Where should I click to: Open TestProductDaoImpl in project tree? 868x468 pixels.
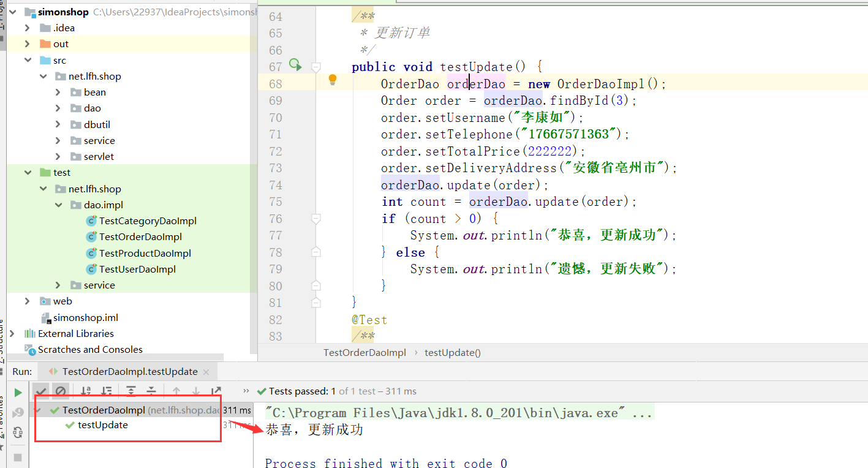click(x=145, y=253)
